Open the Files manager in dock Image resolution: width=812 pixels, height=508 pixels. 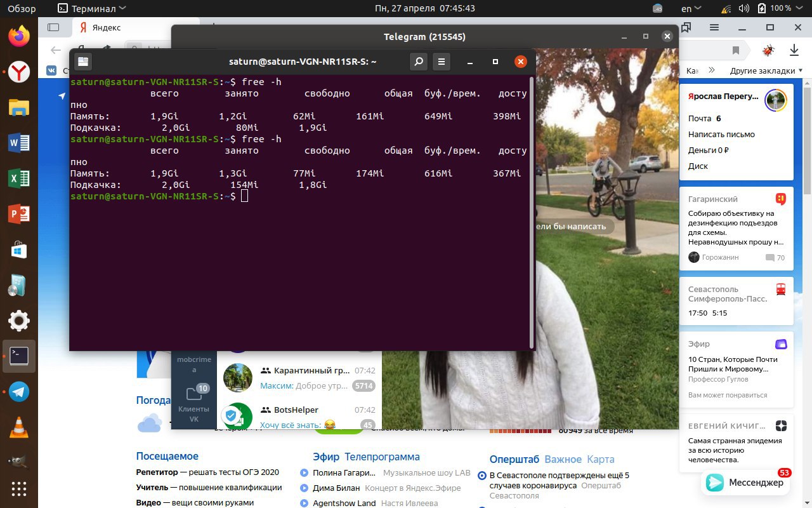[19, 107]
